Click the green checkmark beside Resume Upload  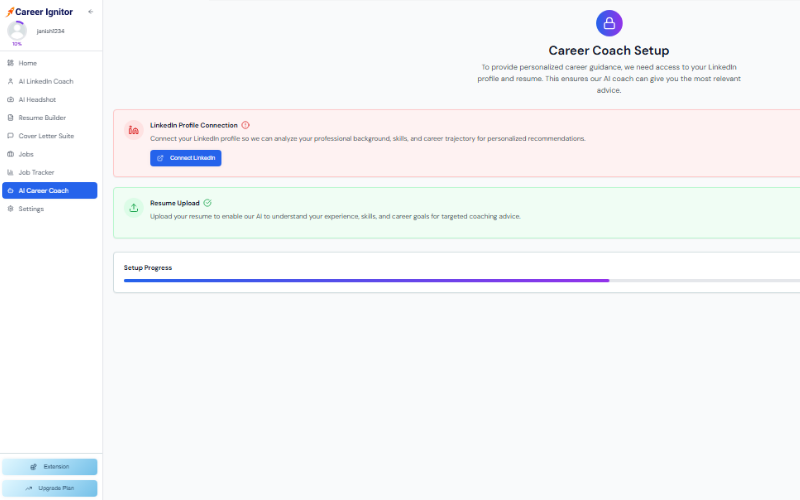[x=207, y=202]
